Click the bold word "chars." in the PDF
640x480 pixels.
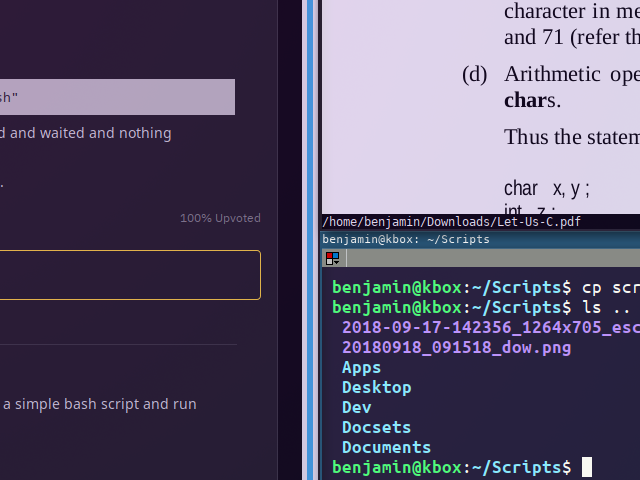point(532,100)
